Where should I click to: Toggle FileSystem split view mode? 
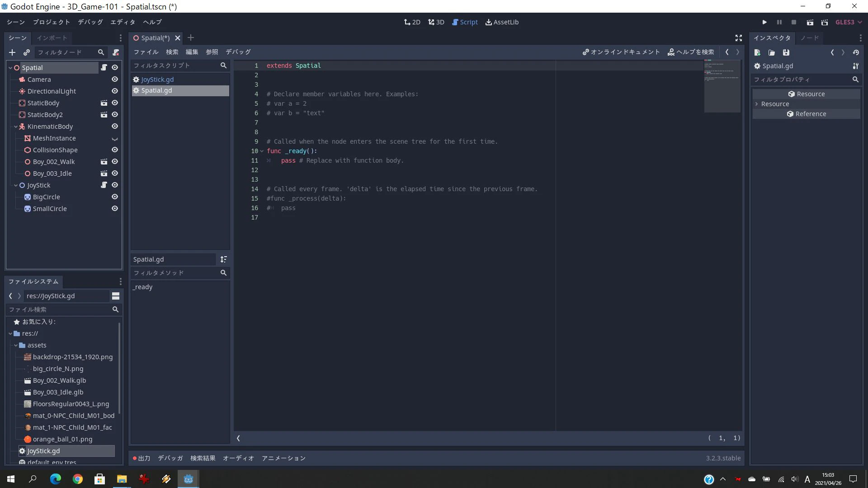coord(116,296)
